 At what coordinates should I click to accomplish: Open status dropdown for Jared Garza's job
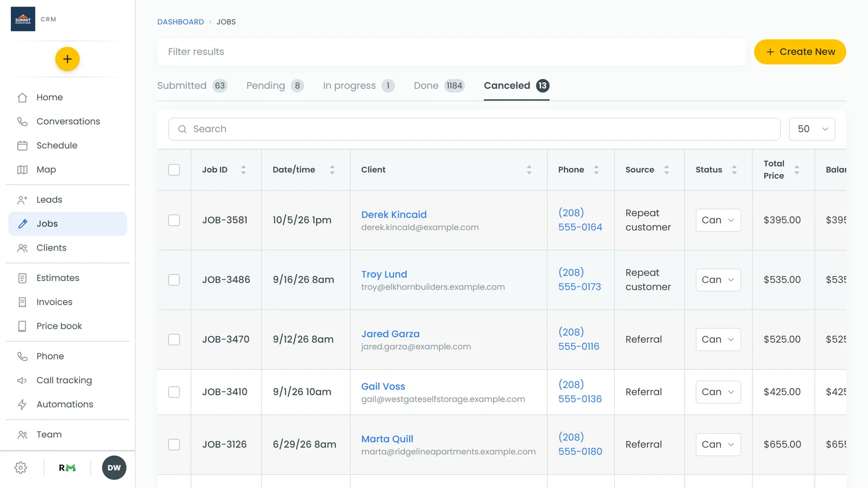pos(718,339)
